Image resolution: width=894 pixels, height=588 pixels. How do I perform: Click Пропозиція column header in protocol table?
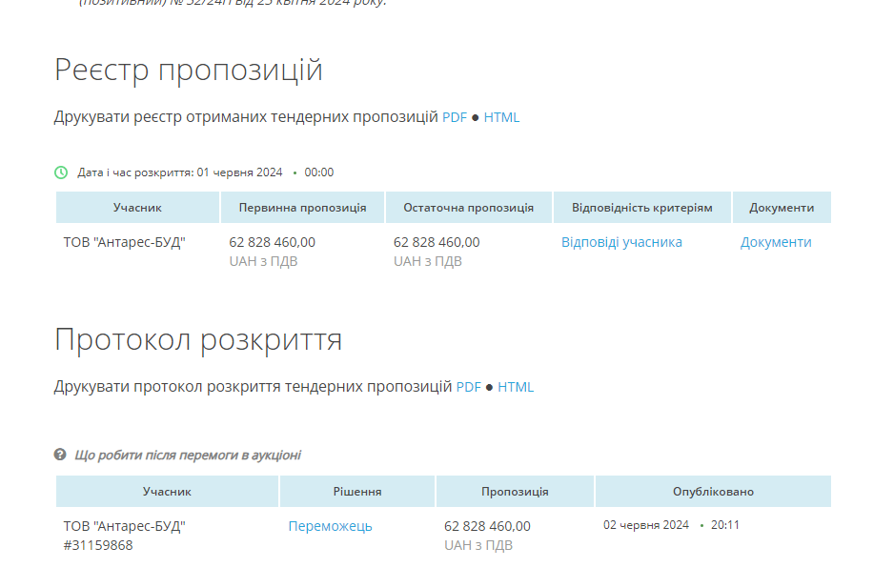click(x=515, y=492)
